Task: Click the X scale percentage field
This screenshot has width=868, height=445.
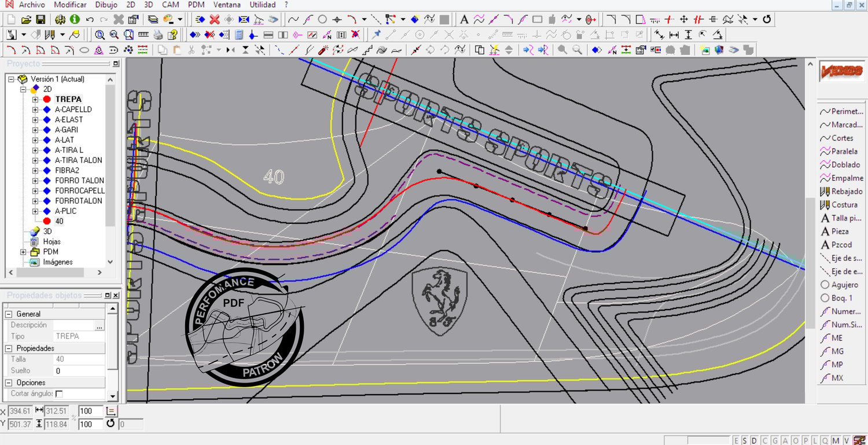Action: coord(91,411)
